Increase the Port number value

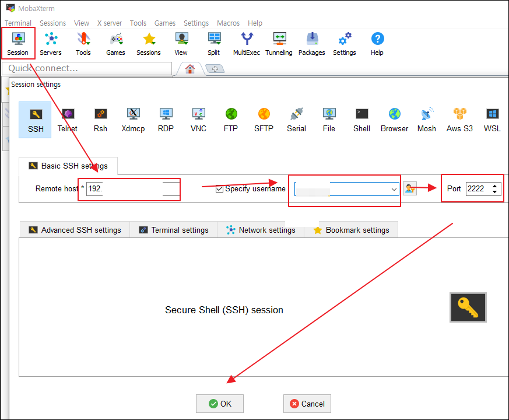(x=494, y=186)
